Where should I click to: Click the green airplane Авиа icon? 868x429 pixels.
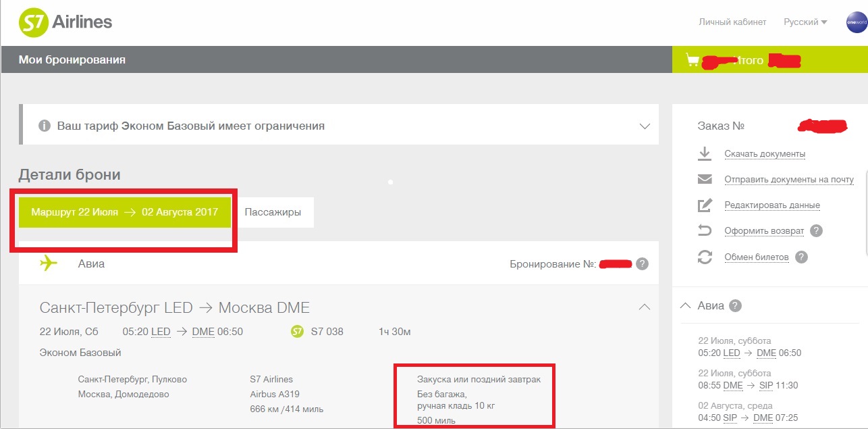[x=49, y=263]
